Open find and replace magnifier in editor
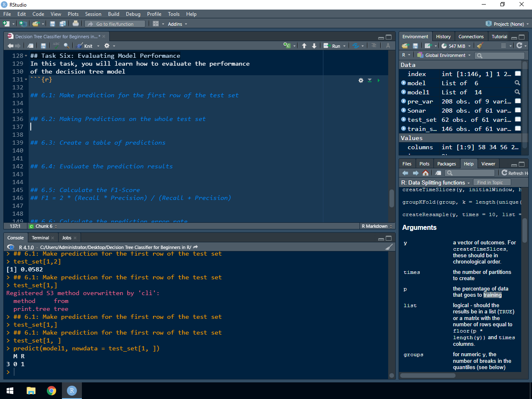This screenshot has height=399, width=532. (66, 46)
